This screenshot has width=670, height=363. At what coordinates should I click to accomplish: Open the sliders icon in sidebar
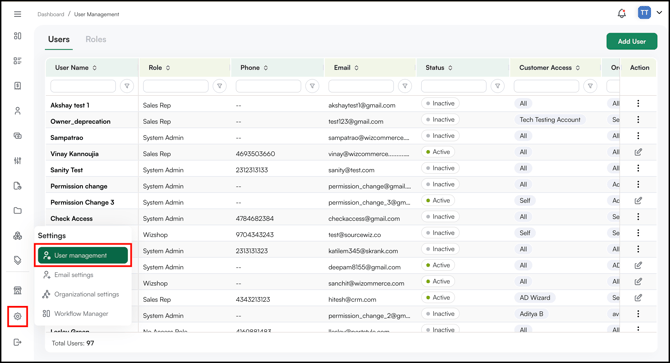18,161
